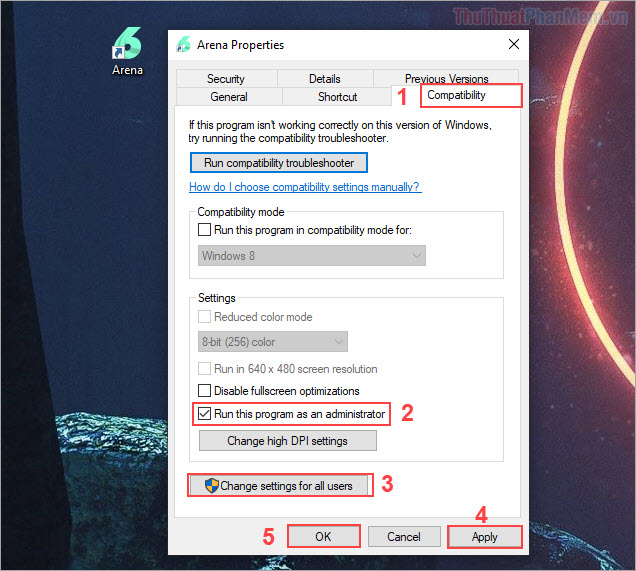Screen dimensions: 636x571
Task: Check Run in 640 x 480 screen resolution
Action: click(x=205, y=369)
